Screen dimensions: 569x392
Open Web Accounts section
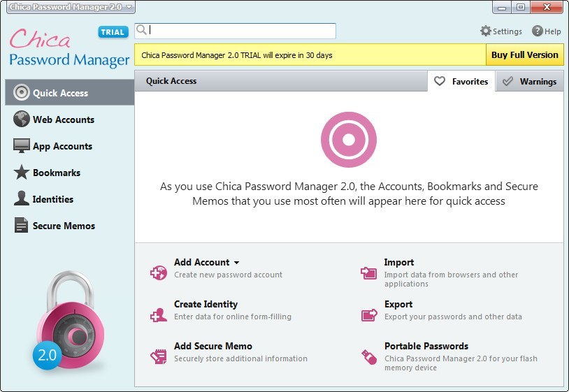[70, 119]
